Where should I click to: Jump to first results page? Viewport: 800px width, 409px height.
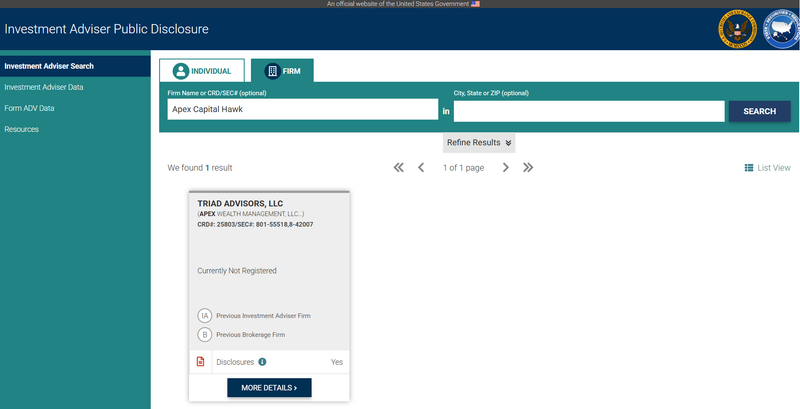pos(398,168)
